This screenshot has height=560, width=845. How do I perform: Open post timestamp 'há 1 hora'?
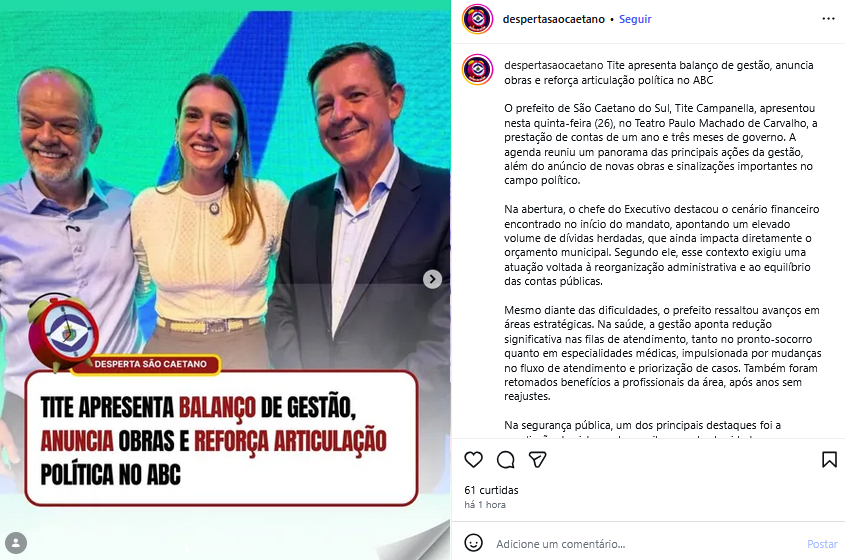point(485,505)
